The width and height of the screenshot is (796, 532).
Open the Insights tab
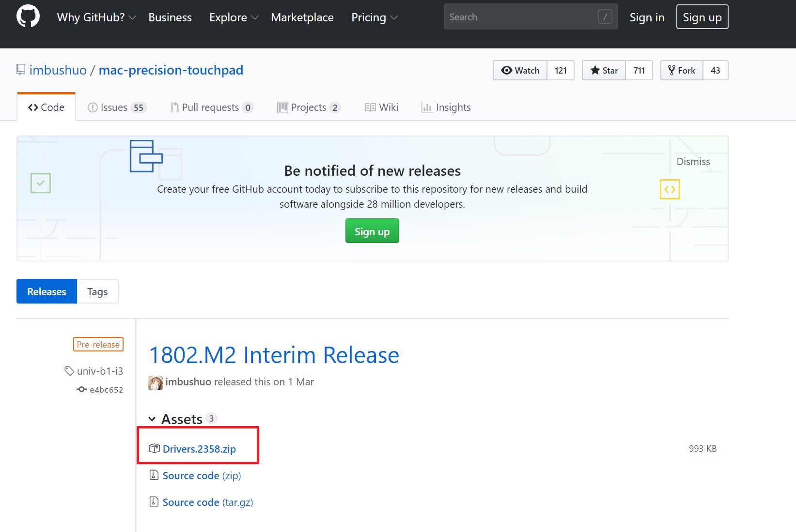pyautogui.click(x=446, y=107)
